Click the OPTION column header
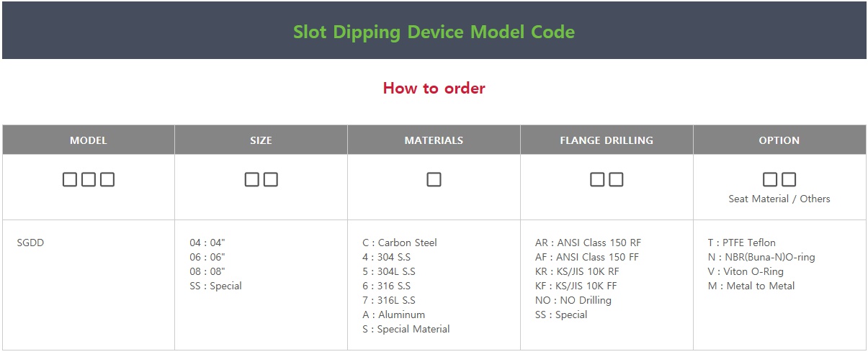 pos(779,140)
